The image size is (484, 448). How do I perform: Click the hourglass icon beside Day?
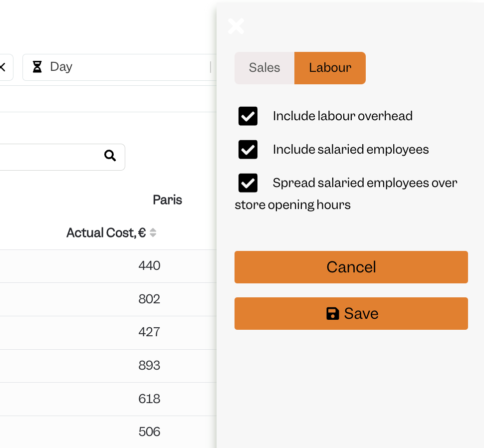click(x=37, y=67)
